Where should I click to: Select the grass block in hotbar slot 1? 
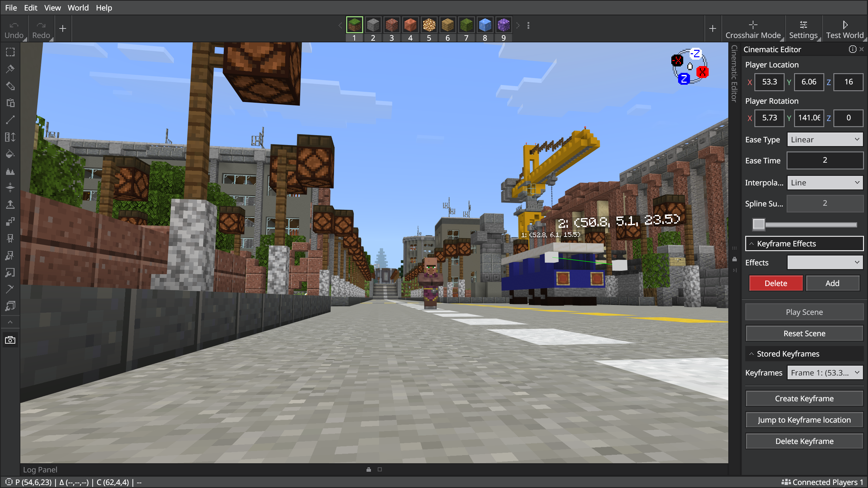[x=354, y=25]
